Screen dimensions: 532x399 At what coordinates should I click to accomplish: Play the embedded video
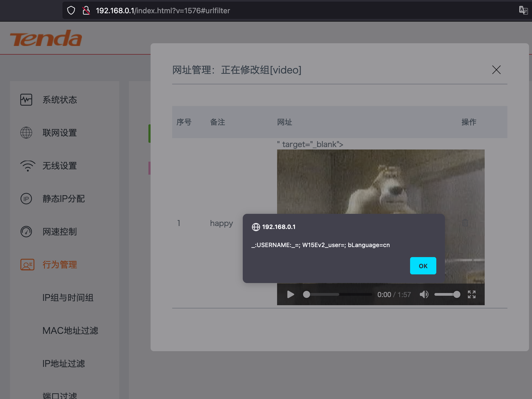coord(290,294)
